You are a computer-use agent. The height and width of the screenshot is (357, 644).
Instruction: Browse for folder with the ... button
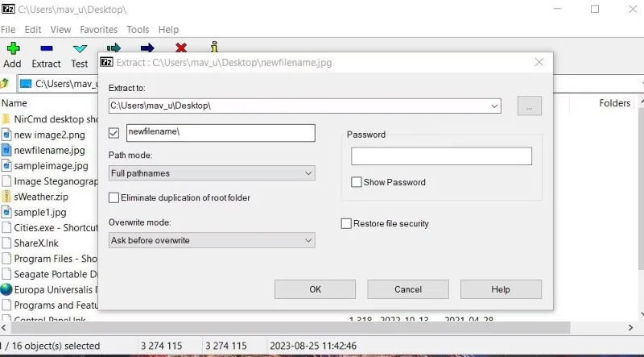530,106
